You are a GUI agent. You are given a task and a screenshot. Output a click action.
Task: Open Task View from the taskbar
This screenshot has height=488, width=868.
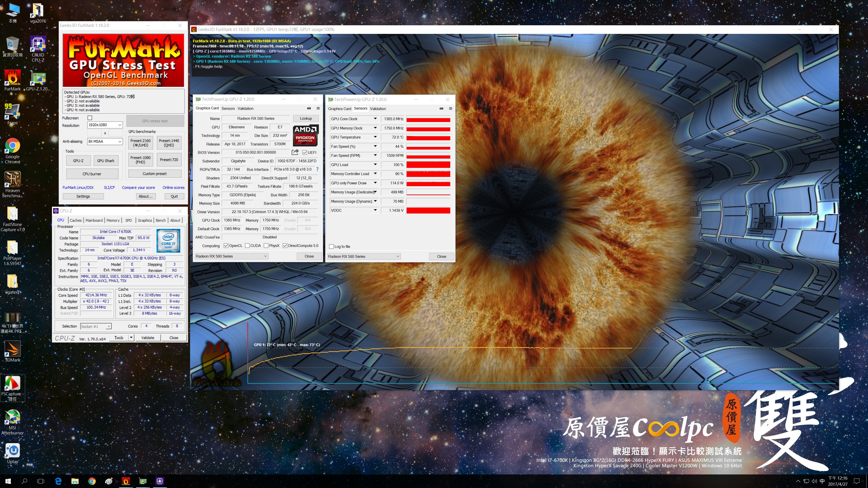pyautogui.click(x=41, y=481)
